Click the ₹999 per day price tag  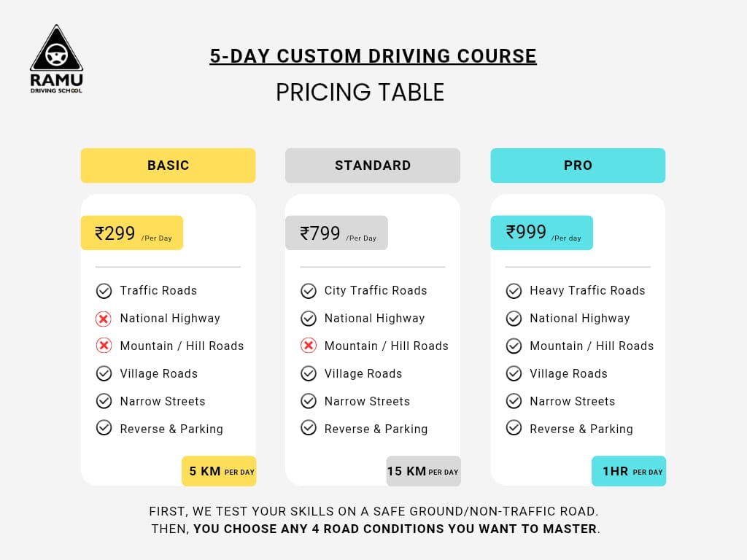tap(541, 233)
